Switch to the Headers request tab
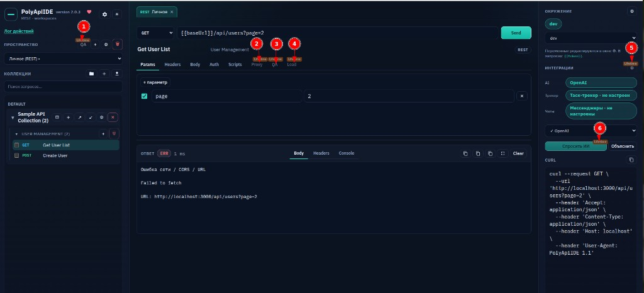Viewport: 644px width, 293px height. coord(172,64)
